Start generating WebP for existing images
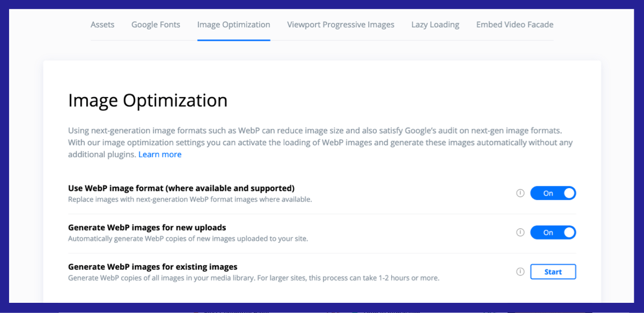Image resolution: width=644 pixels, height=313 pixels. [553, 272]
